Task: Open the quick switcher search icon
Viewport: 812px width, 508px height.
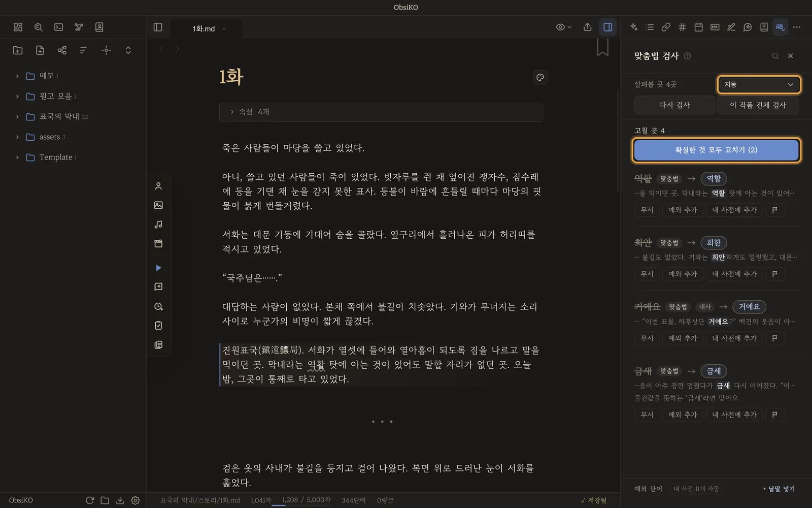Action: (x=39, y=27)
